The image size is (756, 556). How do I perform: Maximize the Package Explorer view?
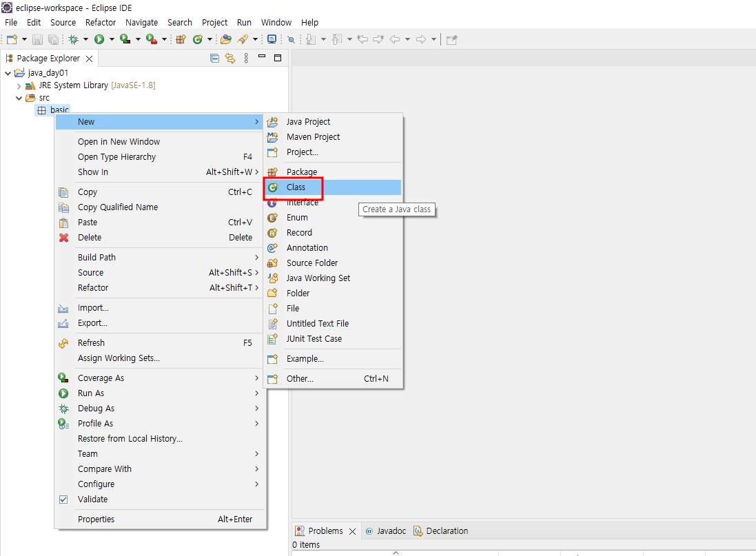(278, 58)
